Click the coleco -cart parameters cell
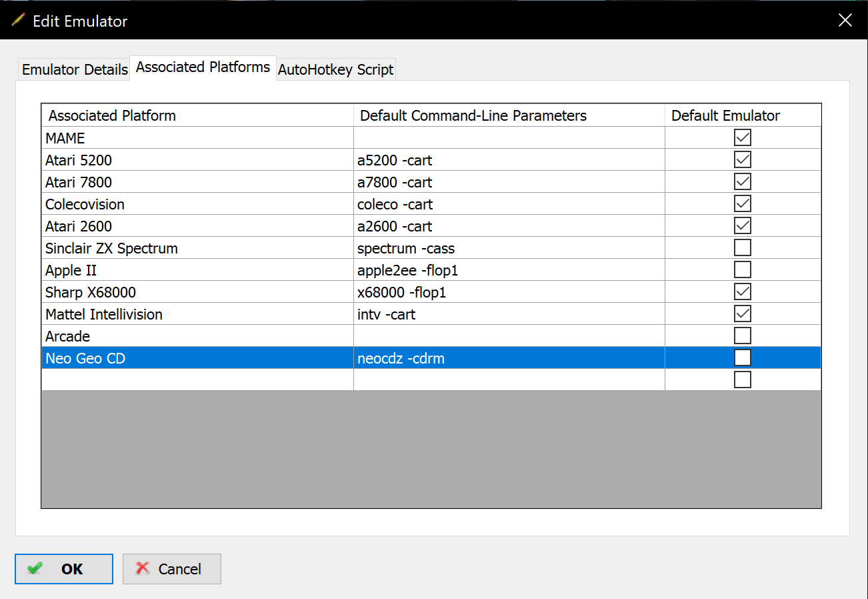The height and width of the screenshot is (599, 868). 509,203
